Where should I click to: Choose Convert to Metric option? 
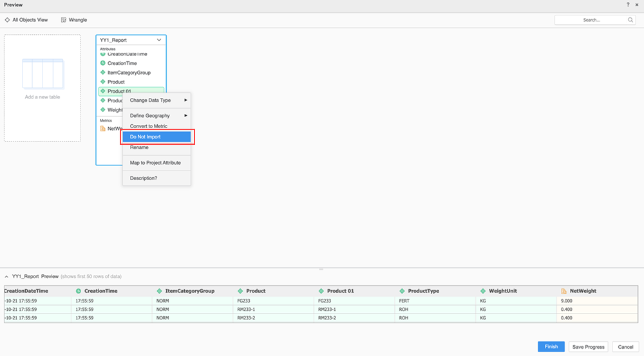(149, 126)
